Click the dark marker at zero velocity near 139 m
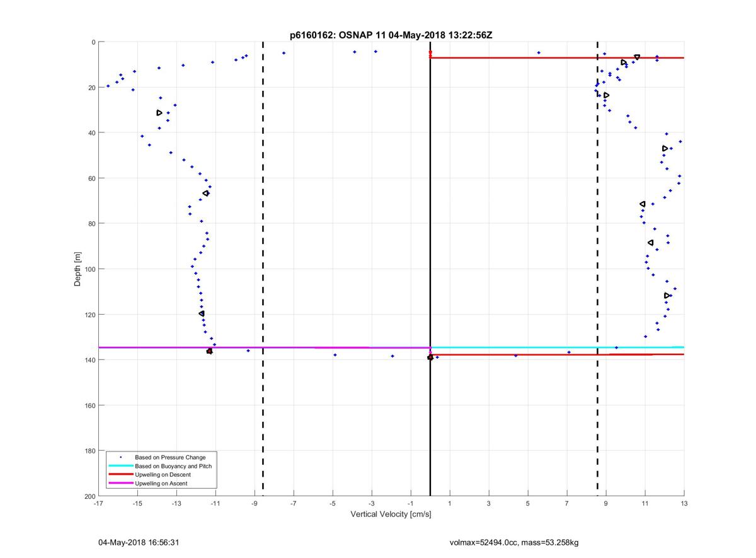The height and width of the screenshot is (558, 756). [430, 357]
